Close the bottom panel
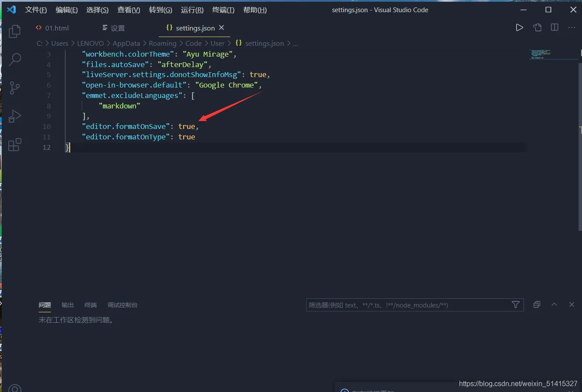The image size is (582, 392). point(572,304)
